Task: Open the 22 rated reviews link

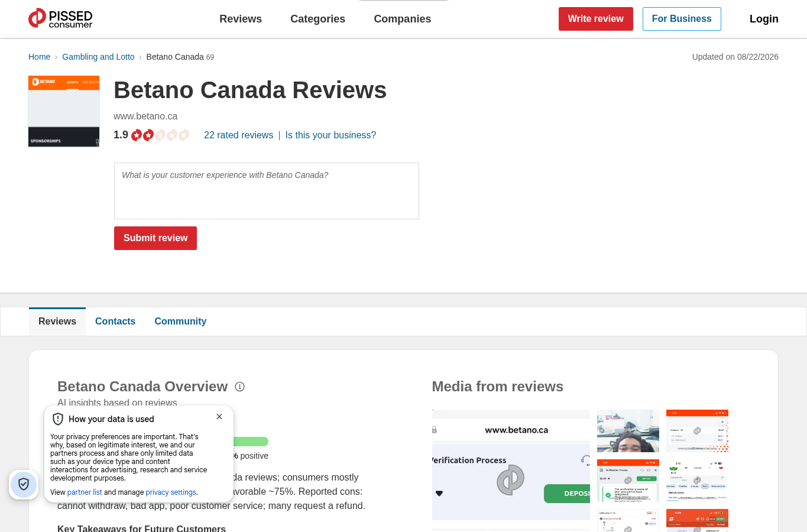Action: pyautogui.click(x=238, y=135)
